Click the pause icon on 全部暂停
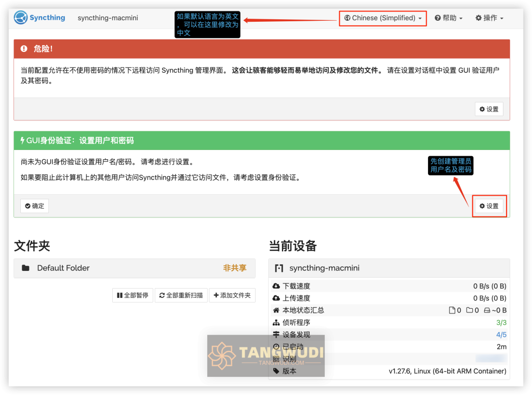The image size is (532, 395). [118, 295]
